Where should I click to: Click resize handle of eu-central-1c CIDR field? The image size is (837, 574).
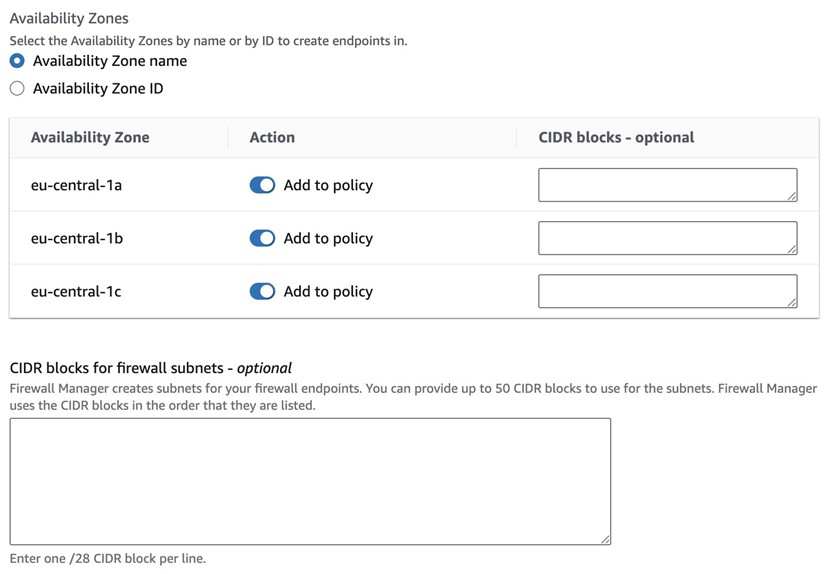pos(792,302)
